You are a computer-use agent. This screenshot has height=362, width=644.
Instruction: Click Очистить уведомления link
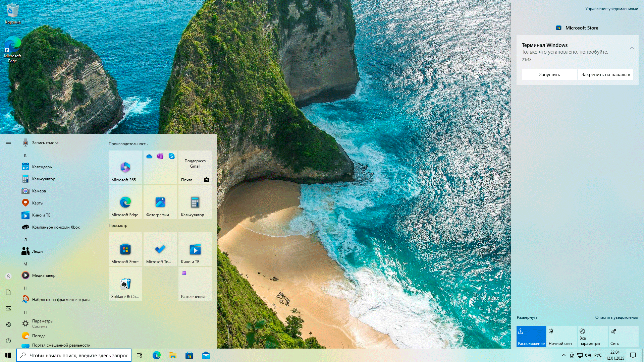click(616, 317)
